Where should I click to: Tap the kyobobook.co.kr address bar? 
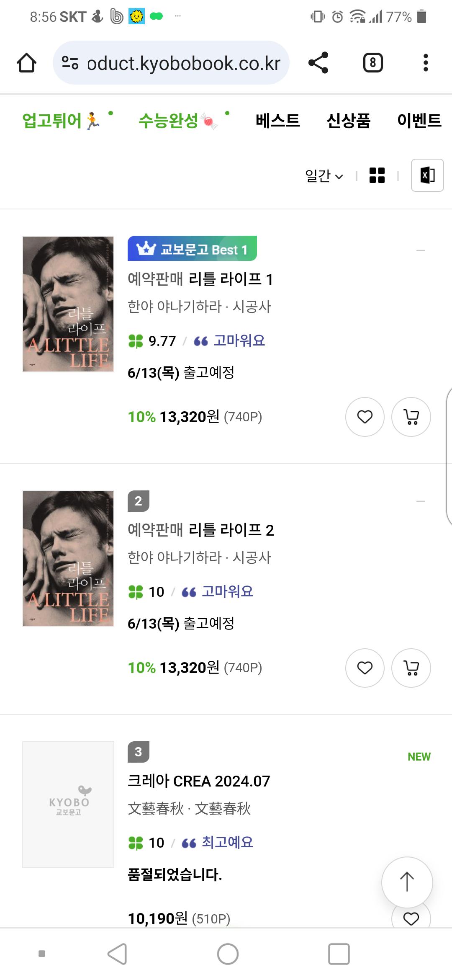(183, 64)
